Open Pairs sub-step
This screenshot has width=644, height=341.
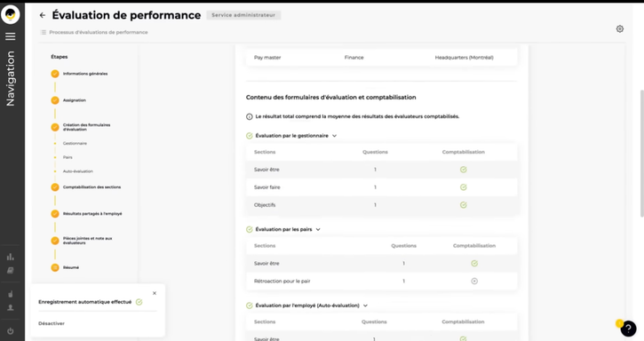(68, 157)
